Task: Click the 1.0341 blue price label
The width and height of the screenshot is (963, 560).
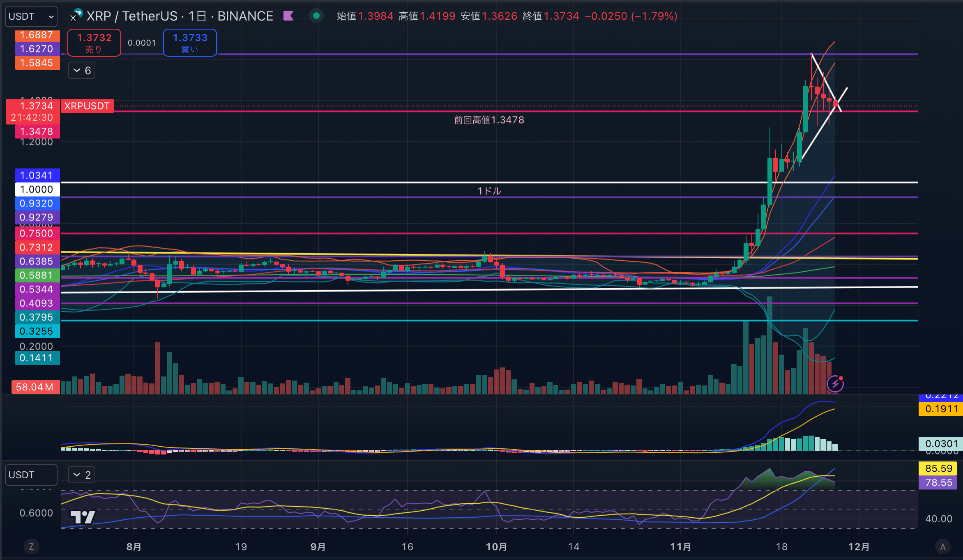Action: tap(37, 175)
